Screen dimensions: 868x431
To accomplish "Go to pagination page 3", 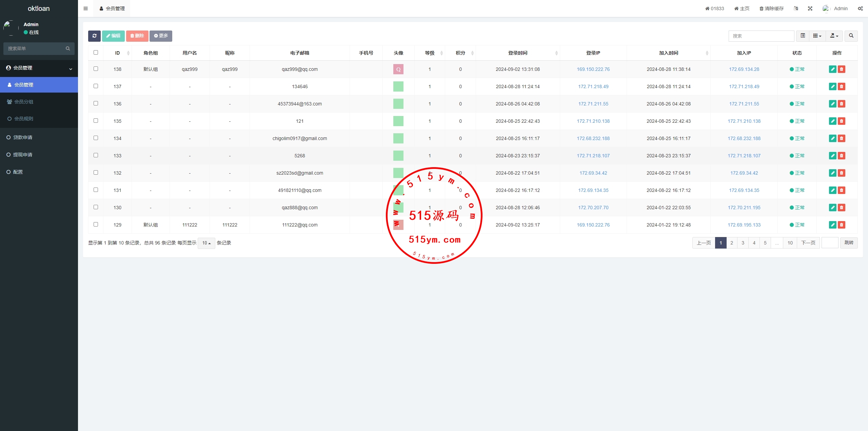I will pyautogui.click(x=743, y=243).
